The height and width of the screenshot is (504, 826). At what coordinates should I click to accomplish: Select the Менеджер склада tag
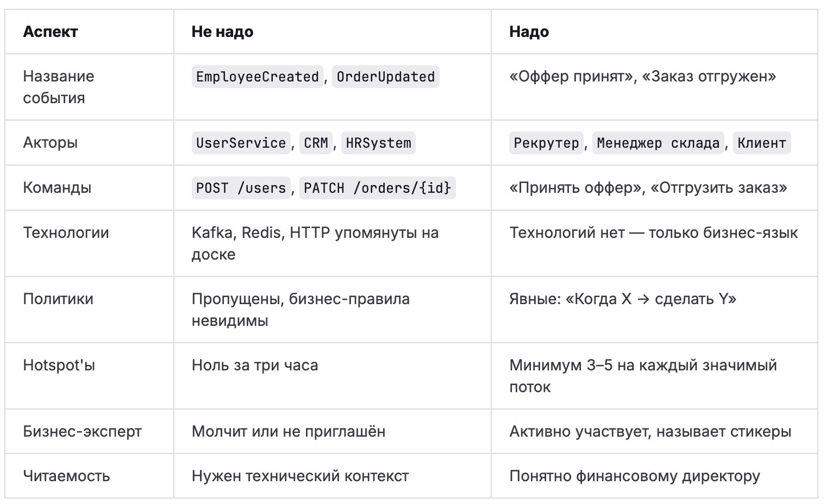[658, 143]
